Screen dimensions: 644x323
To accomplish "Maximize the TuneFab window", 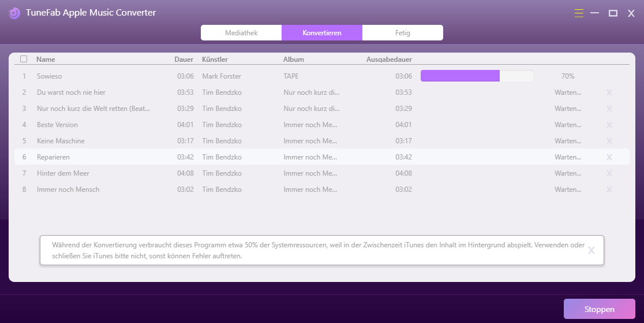I will point(613,13).
